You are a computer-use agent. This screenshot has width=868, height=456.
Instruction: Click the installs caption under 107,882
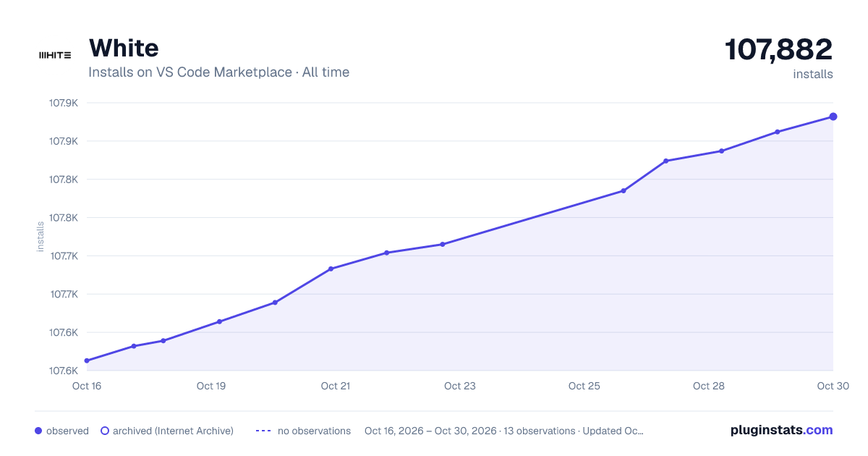tap(813, 74)
